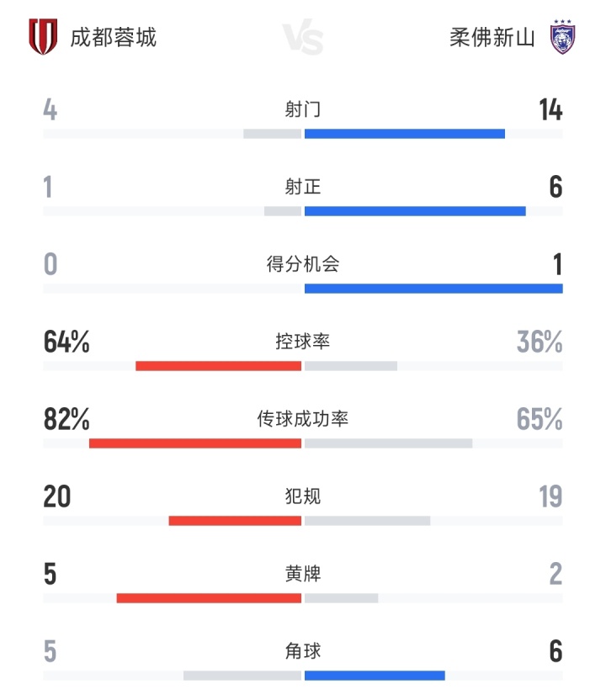Viewport: 606px width, 700px height.
Task: Click the red 黄牌 bar for 成都蓉城
Action: pos(209,598)
